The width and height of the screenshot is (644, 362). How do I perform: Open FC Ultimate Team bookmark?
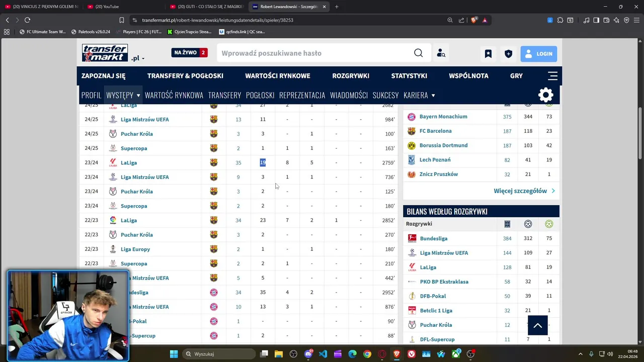(42, 32)
